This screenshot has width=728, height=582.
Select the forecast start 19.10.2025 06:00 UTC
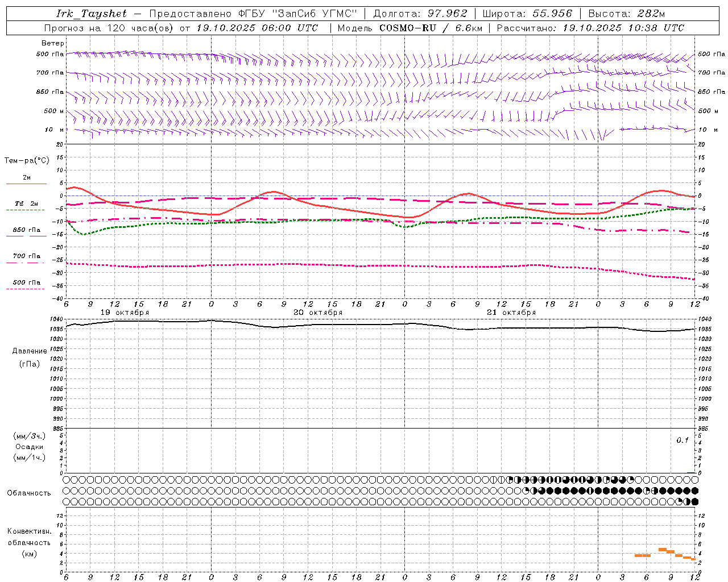257,28
